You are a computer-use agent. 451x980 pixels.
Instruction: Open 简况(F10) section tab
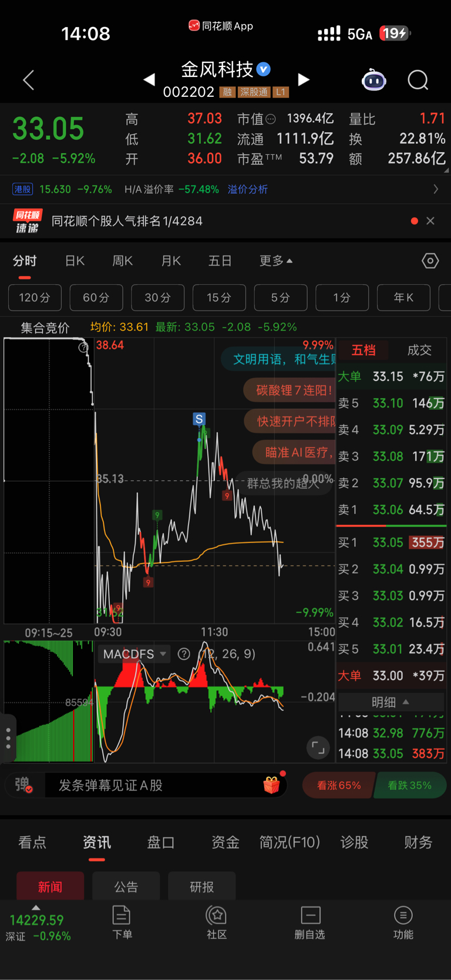coord(290,842)
